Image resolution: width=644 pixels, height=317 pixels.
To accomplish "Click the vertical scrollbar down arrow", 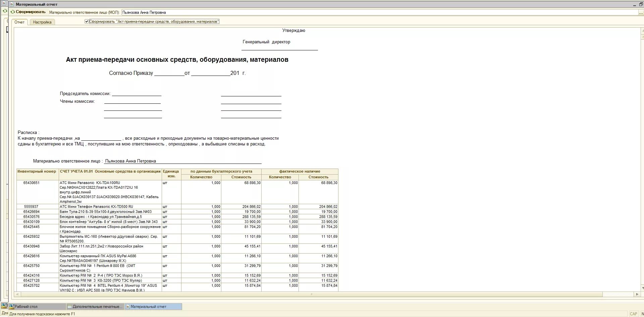I will click(642, 287).
